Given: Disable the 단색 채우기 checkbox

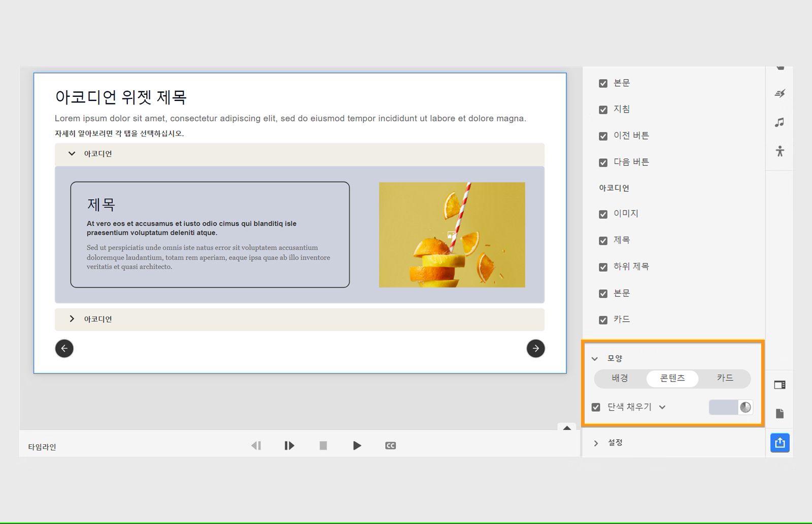Looking at the screenshot, I should tap(595, 407).
